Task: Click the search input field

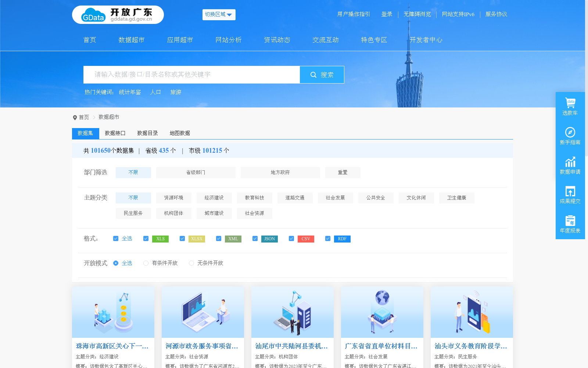Action: [x=191, y=74]
